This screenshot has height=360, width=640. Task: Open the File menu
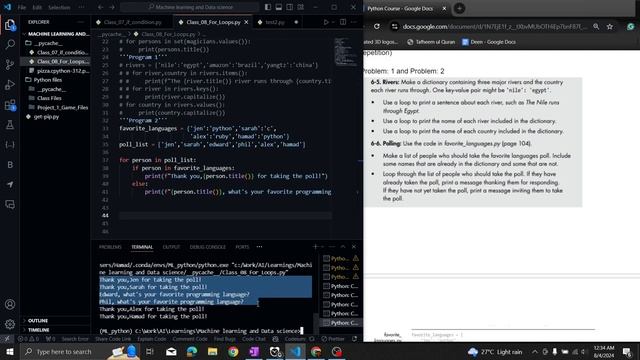click(22, 7)
